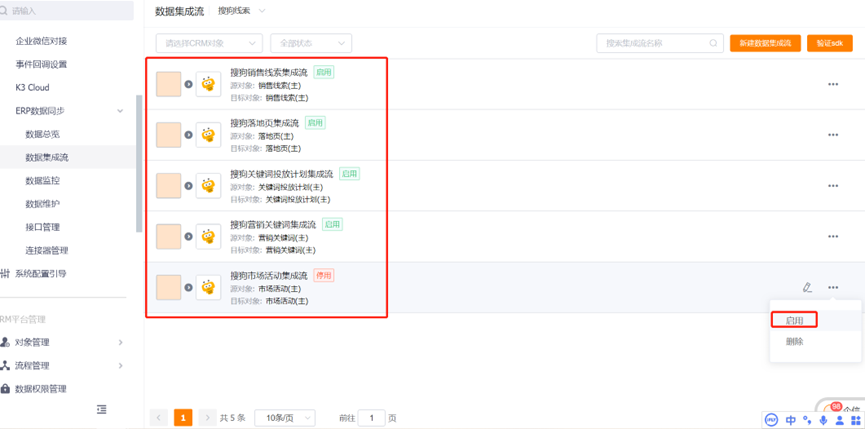This screenshot has height=429, width=865.
Task: Open K3 Cloud in sidebar
Action: pyautogui.click(x=33, y=87)
